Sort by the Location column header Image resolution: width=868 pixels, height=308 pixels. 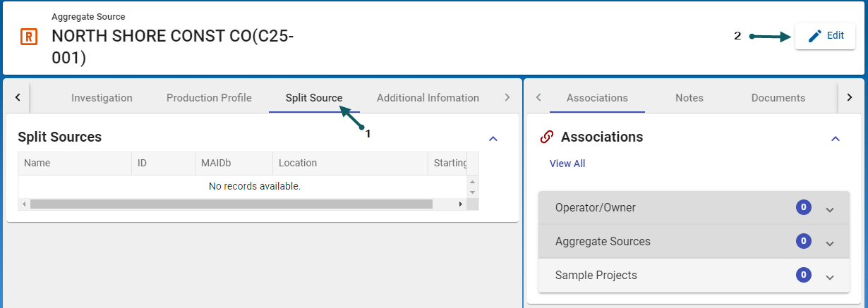pyautogui.click(x=298, y=163)
